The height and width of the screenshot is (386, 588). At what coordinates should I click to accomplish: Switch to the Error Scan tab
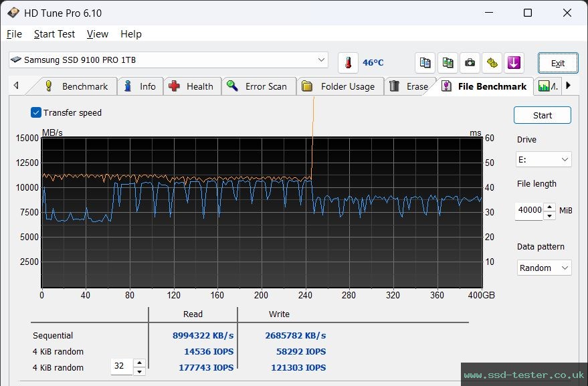[259, 86]
